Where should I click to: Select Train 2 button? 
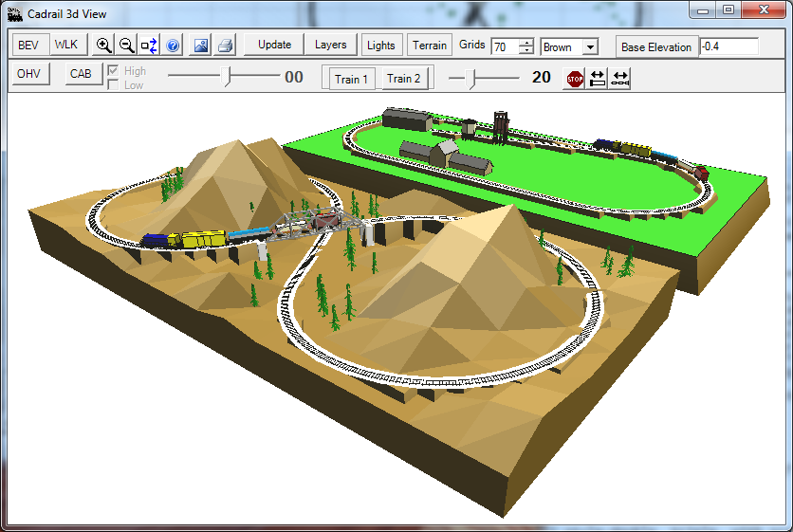coord(404,79)
